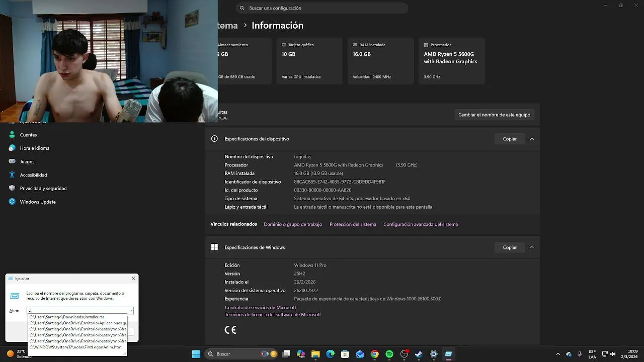Click the Privacidad shield icon

[x=12, y=189]
